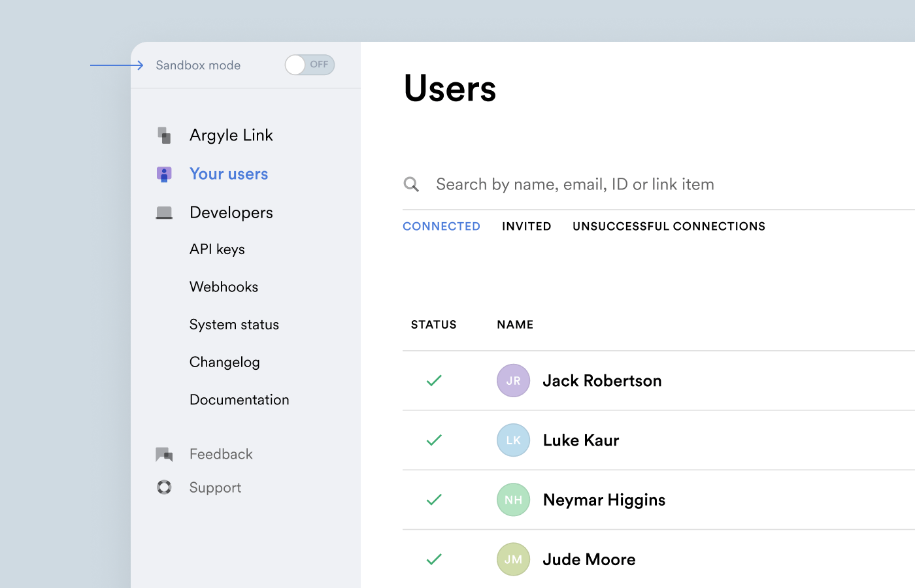Open the API keys page
Viewport: 915px width, 588px height.
tap(217, 250)
